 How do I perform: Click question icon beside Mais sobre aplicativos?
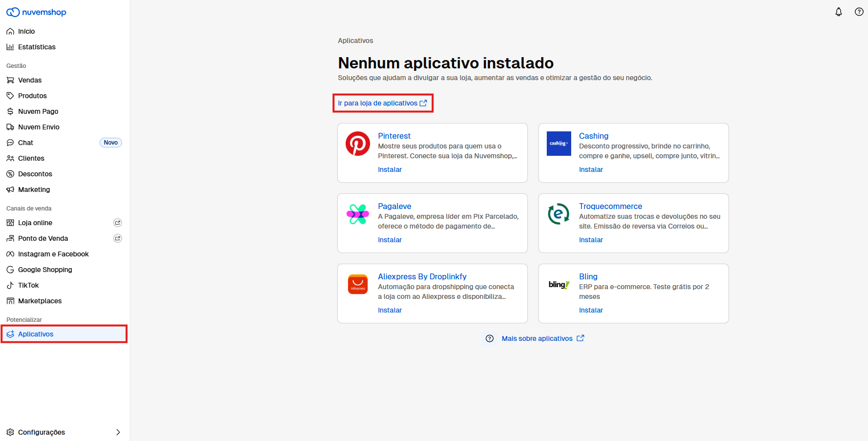tap(490, 338)
